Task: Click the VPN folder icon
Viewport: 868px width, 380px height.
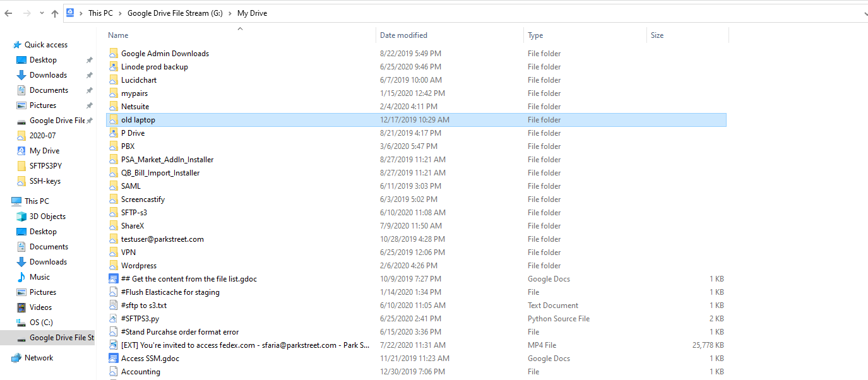Action: point(114,252)
